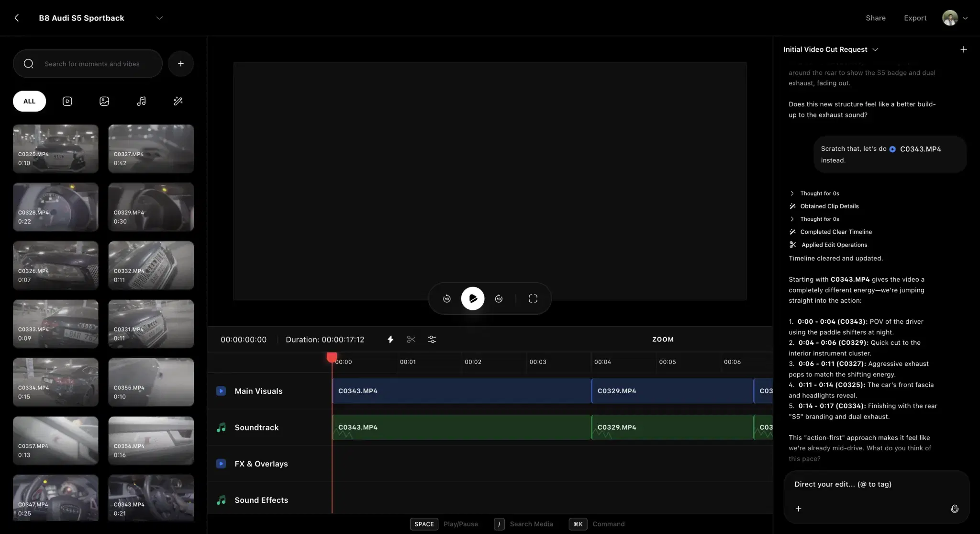Click the search magnifier icon

point(29,64)
